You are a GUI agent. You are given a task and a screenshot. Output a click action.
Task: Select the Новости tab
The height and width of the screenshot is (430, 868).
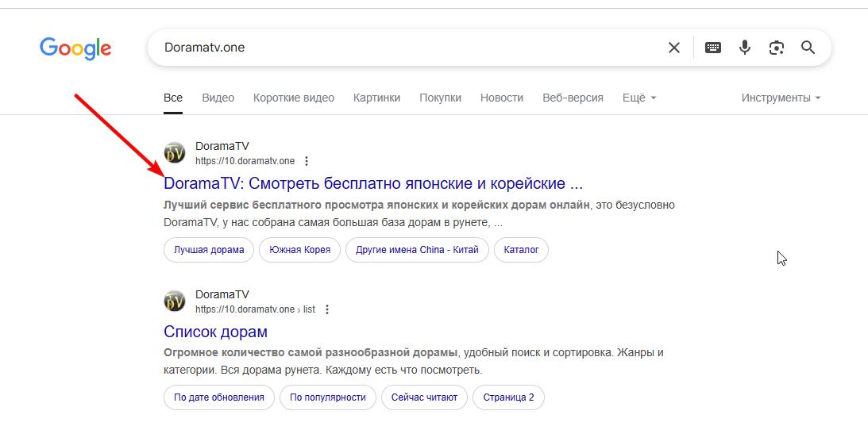501,98
